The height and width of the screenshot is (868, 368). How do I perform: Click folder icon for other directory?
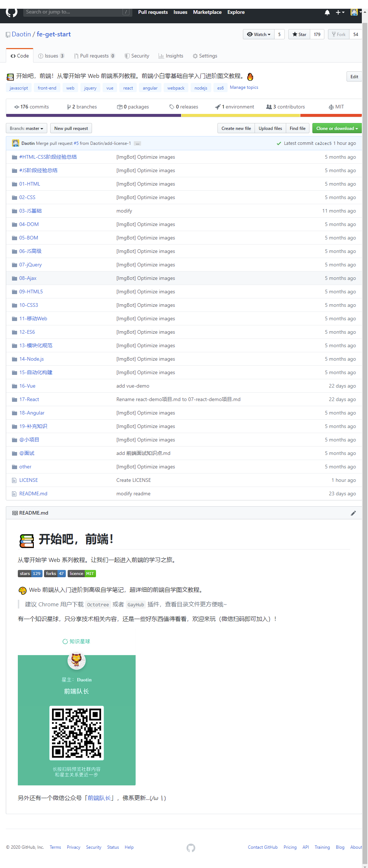point(15,467)
